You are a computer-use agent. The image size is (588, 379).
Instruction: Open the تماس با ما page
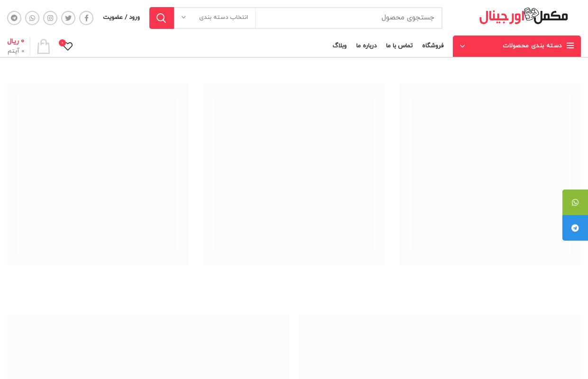point(399,46)
